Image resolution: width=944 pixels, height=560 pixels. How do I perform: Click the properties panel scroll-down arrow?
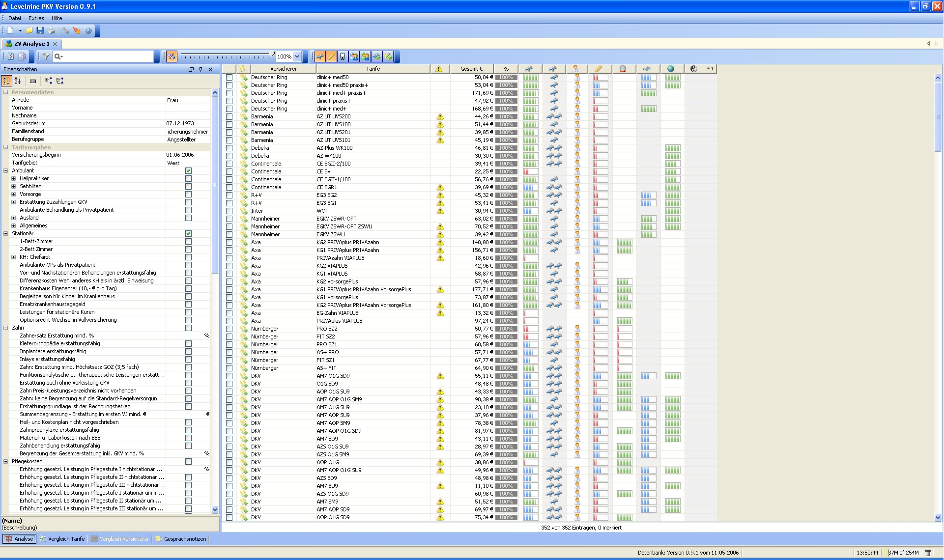tap(215, 509)
